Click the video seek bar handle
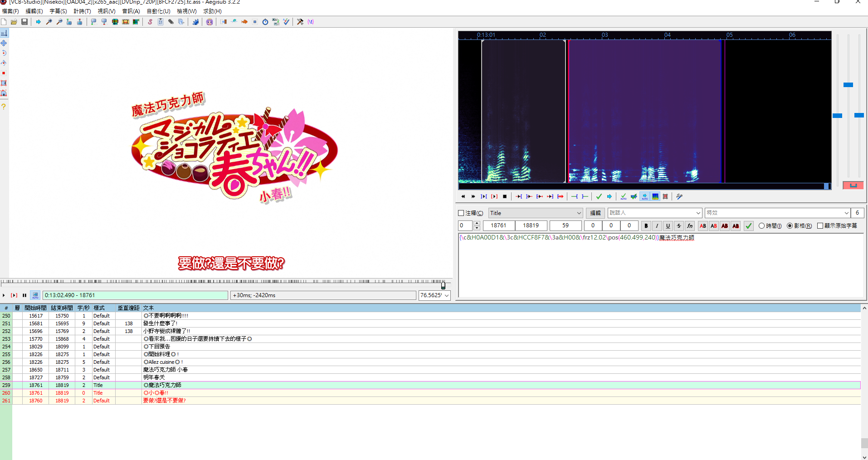 pyautogui.click(x=443, y=285)
